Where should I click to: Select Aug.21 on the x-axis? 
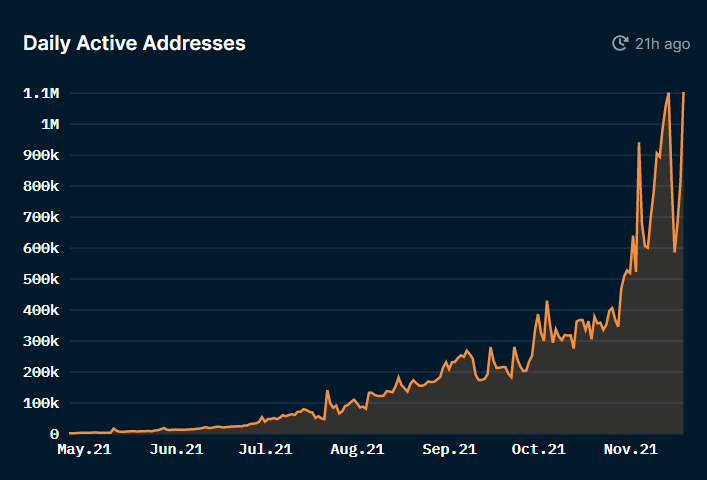click(357, 451)
